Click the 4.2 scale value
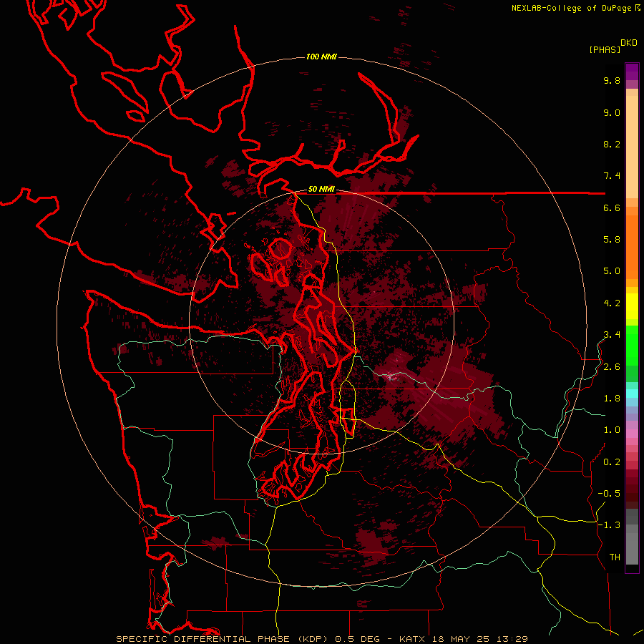Viewport: 644px width, 644px height. point(612,303)
